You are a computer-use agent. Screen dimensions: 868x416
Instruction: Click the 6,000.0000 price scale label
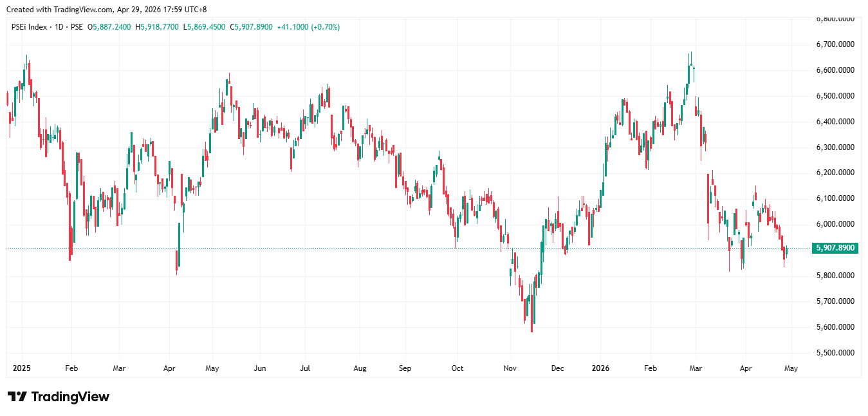click(x=835, y=224)
